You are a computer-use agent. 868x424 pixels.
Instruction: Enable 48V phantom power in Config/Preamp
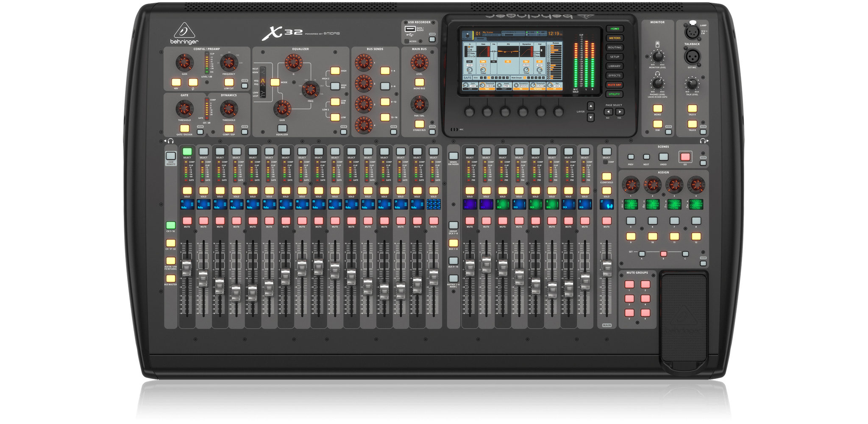click(176, 83)
